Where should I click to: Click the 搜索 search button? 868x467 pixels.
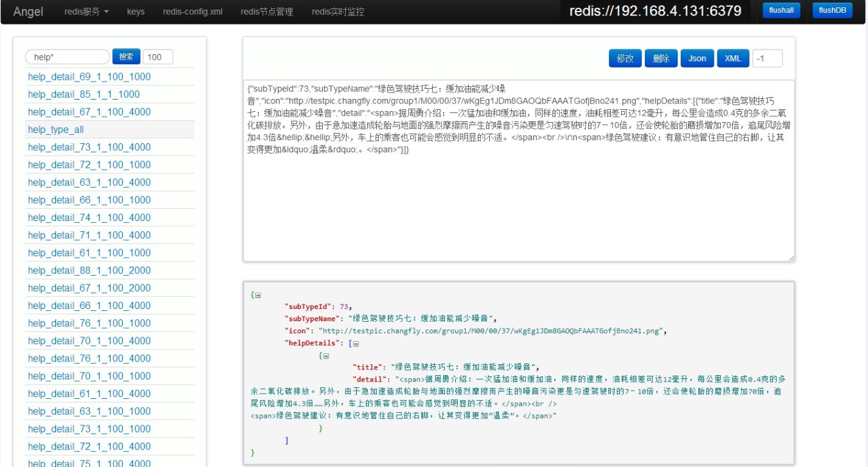tap(126, 57)
